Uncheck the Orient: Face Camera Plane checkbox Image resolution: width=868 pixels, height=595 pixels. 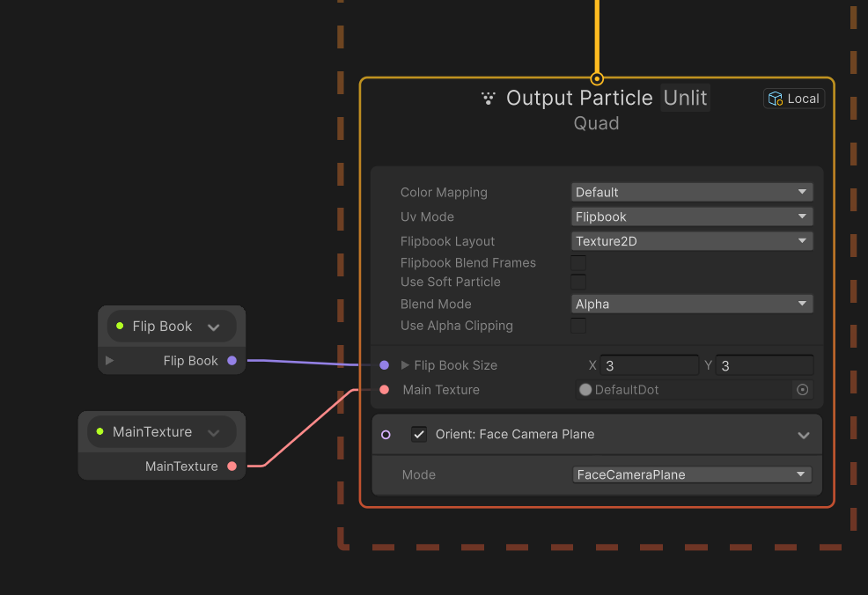(x=419, y=434)
